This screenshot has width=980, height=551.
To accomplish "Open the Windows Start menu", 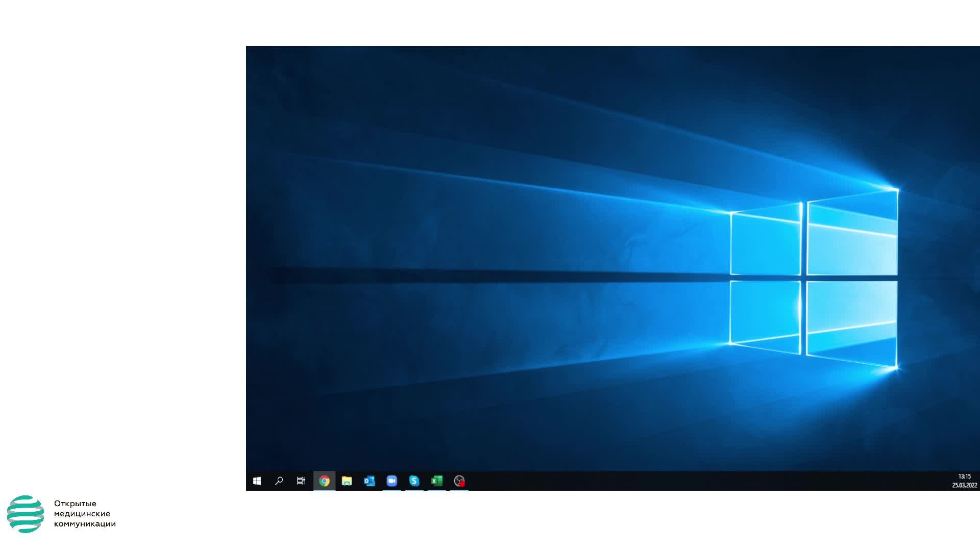I will 257,481.
